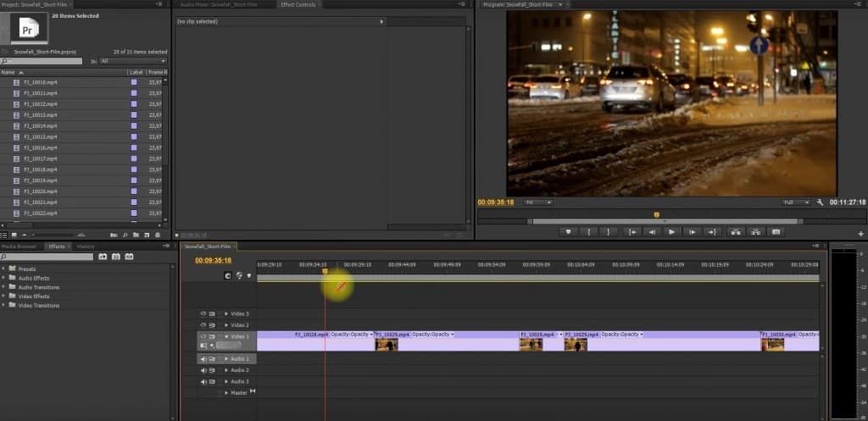Click the Clear trash icon in Project panel
Screen dimensions: 868x421
158,235
